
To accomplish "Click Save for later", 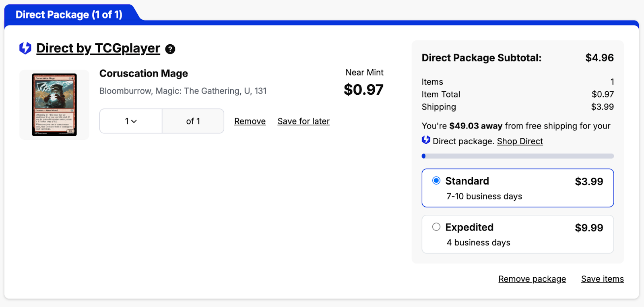I will coord(303,121).
